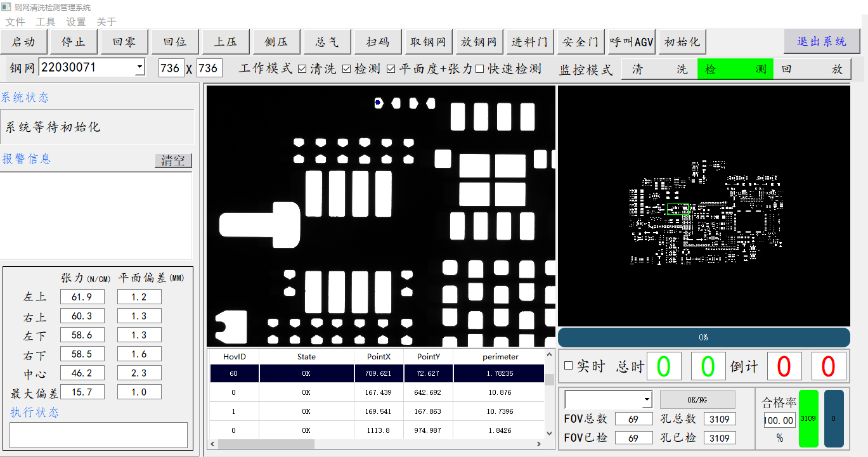Click the dark blue 0 fail count bar
The height and width of the screenshot is (457, 868).
(834, 418)
